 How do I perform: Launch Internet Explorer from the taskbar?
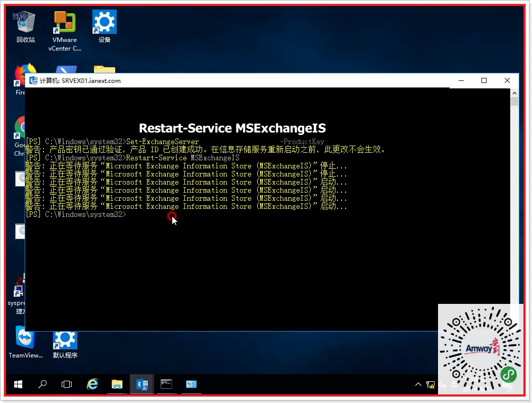[x=92, y=384]
